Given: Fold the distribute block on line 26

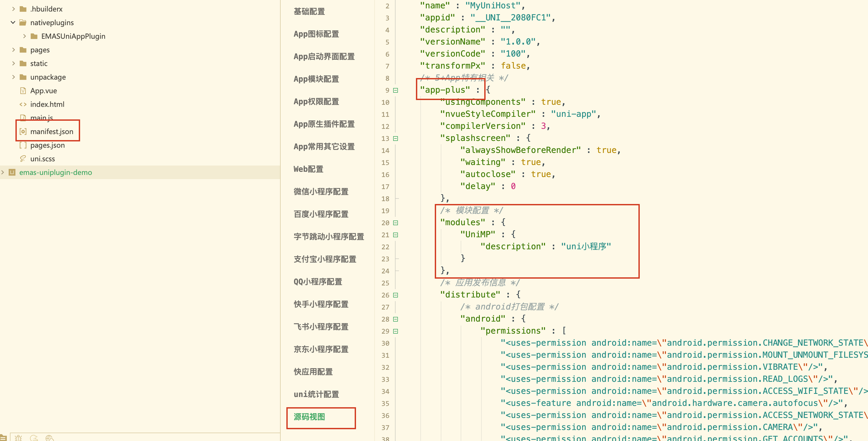Looking at the screenshot, I should tap(396, 295).
